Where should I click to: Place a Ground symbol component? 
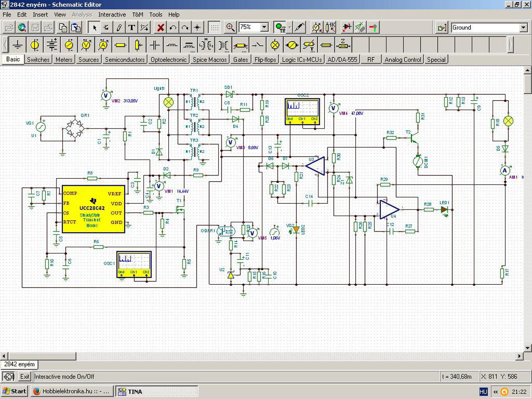(17, 44)
